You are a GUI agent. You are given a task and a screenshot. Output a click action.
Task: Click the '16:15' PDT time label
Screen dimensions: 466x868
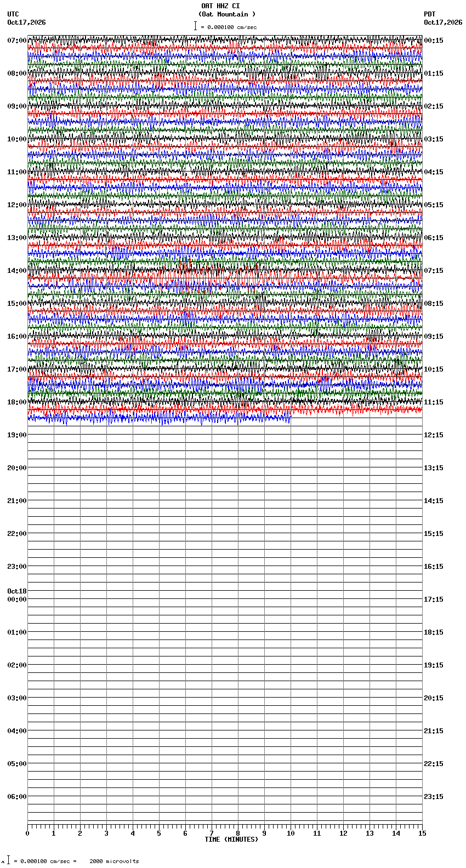pyautogui.click(x=434, y=567)
